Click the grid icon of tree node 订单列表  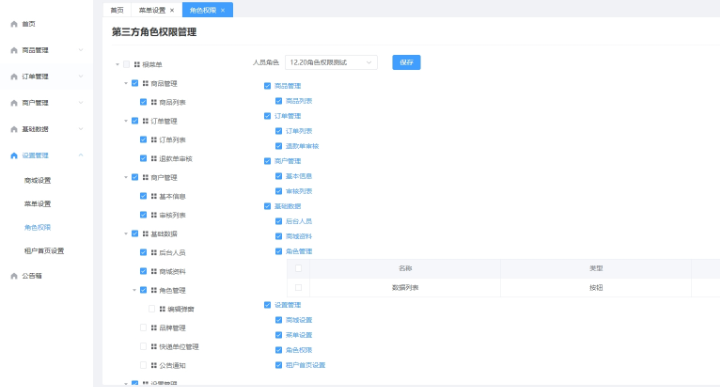click(x=154, y=140)
